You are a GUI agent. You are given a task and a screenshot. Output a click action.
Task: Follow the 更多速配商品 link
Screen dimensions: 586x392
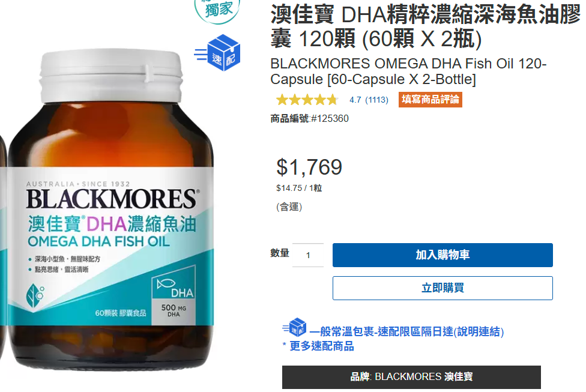pos(322,346)
